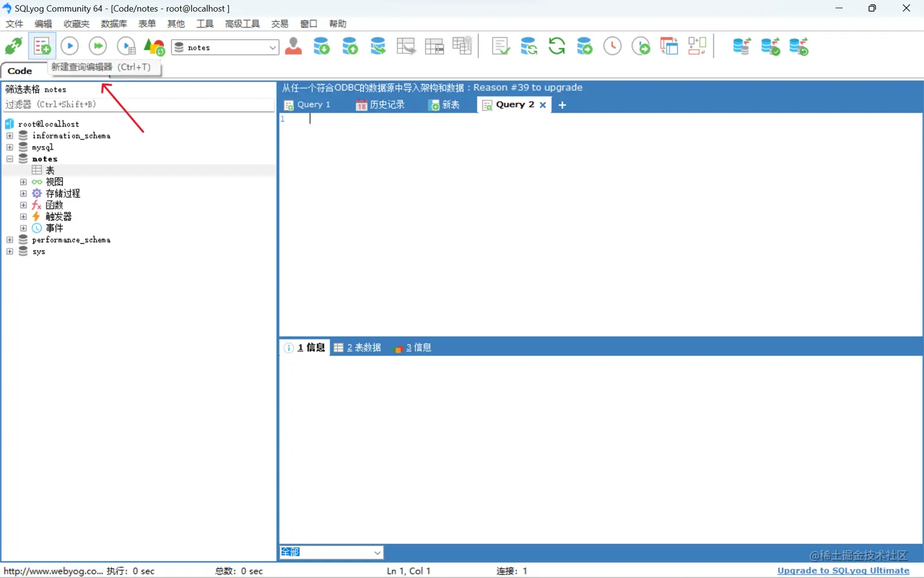Screen dimensions: 924x578
Task: Open the 高级工具 menu
Action: pyautogui.click(x=242, y=24)
